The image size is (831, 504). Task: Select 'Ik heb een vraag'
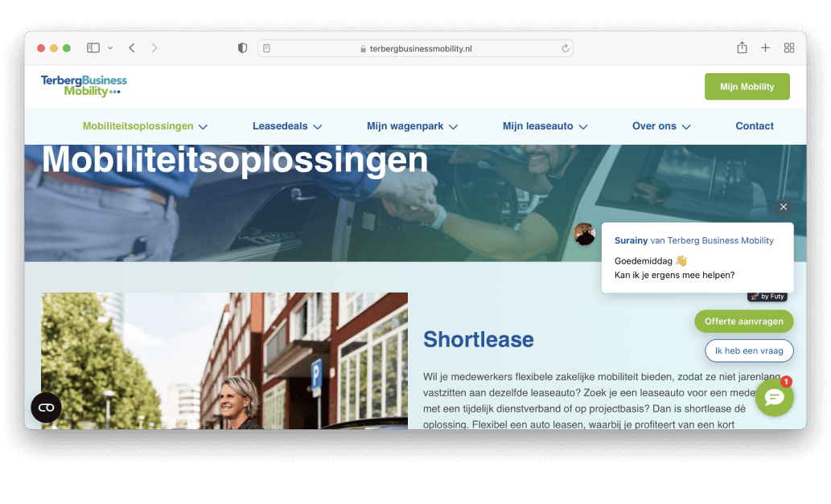749,350
